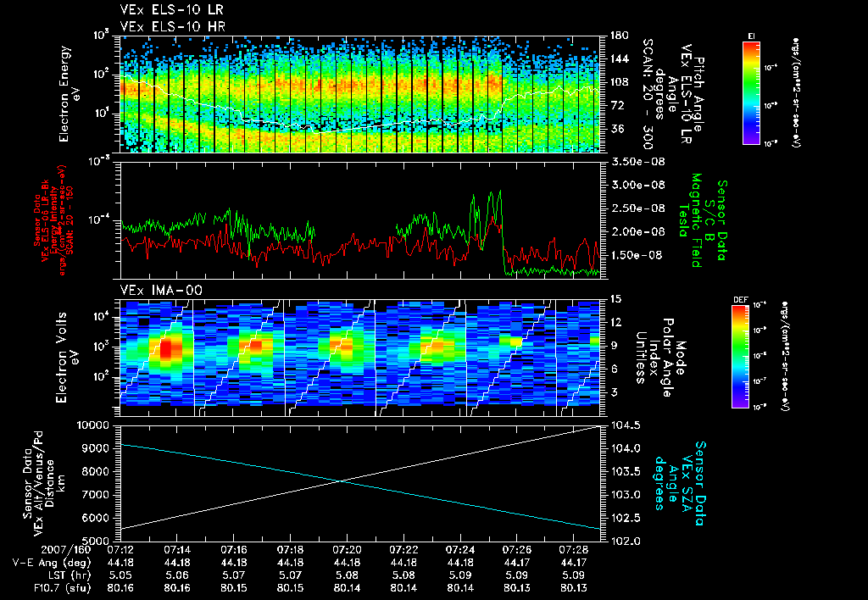Click the F10.7 value below 07:12
This screenshot has width=868, height=600.
click(120, 588)
